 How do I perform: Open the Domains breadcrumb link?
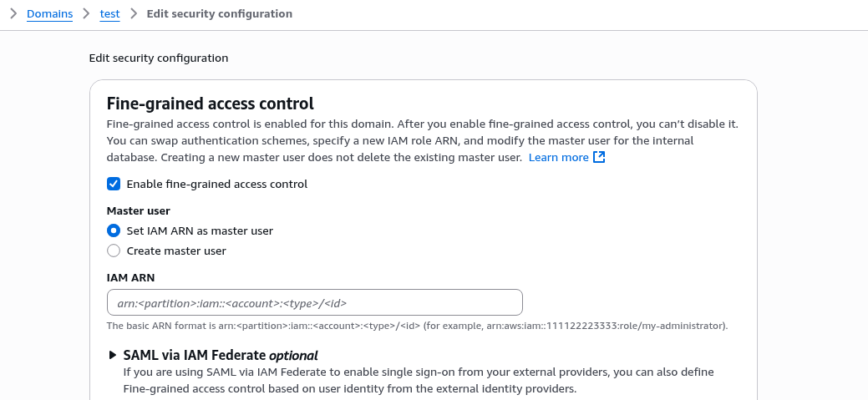[x=50, y=14]
